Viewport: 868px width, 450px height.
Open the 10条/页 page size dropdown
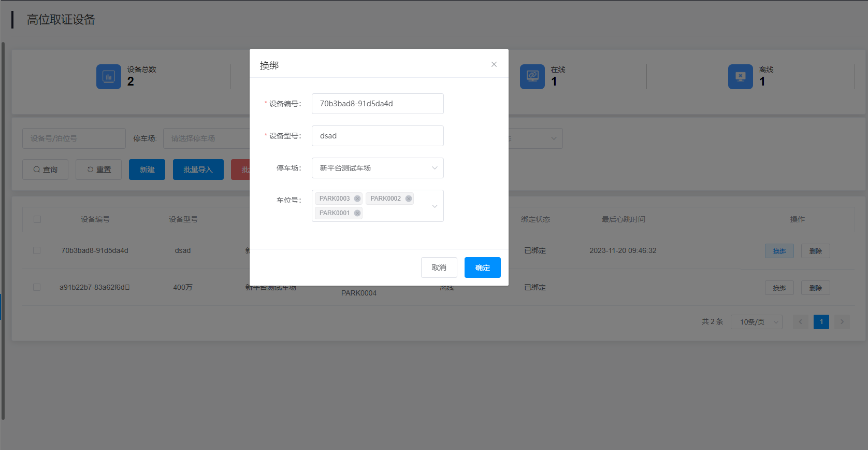757,322
